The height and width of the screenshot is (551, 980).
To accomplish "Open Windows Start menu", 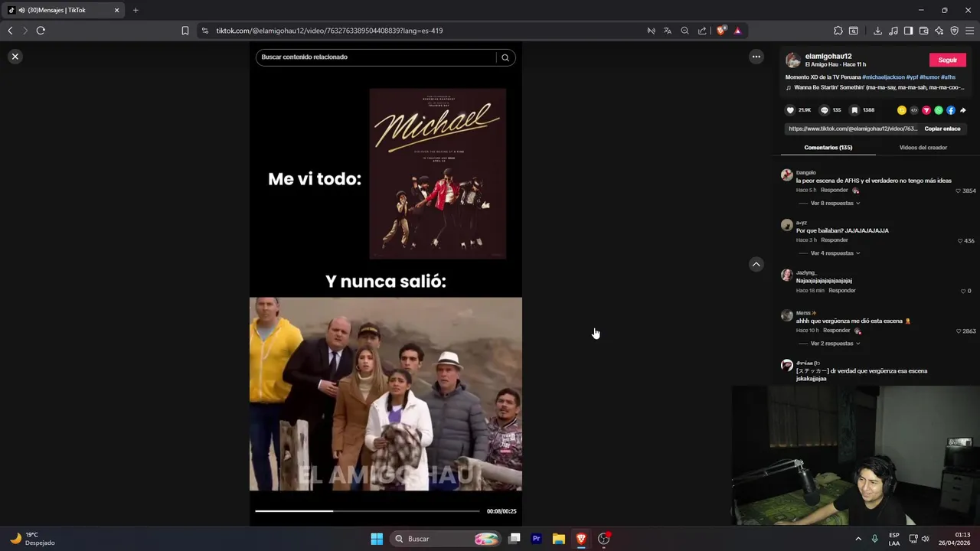I will [x=377, y=539].
